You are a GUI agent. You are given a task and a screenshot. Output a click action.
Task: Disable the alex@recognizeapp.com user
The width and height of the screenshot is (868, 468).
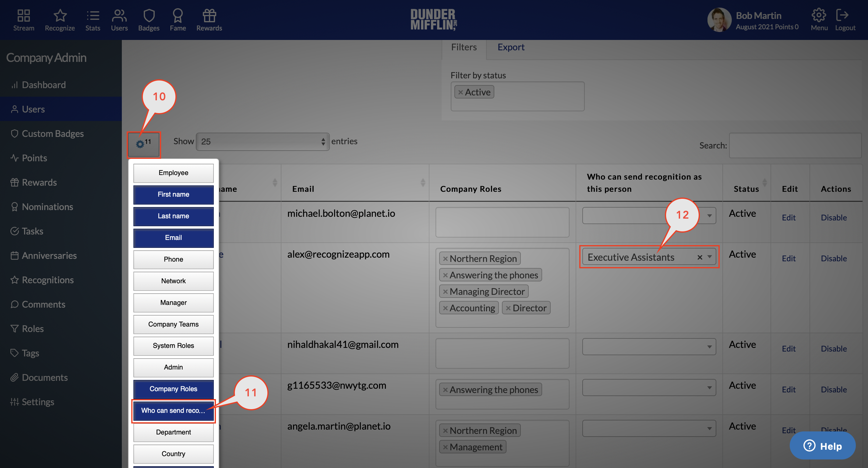833,259
